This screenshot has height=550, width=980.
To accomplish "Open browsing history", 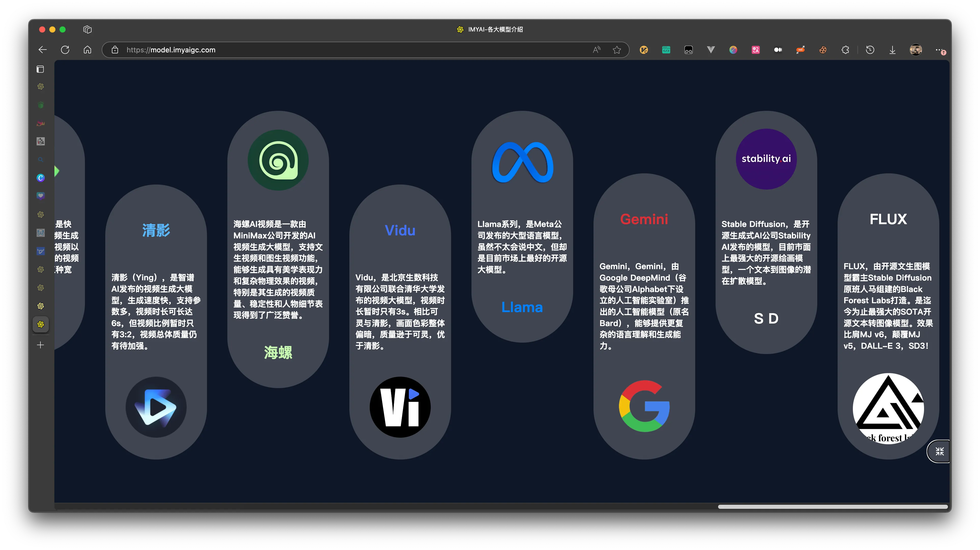I will [x=870, y=50].
